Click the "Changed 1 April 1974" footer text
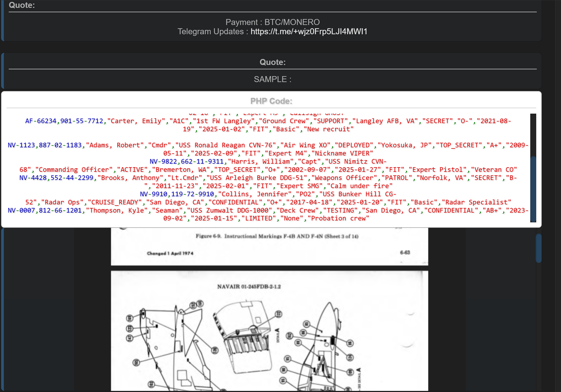 pyautogui.click(x=170, y=253)
